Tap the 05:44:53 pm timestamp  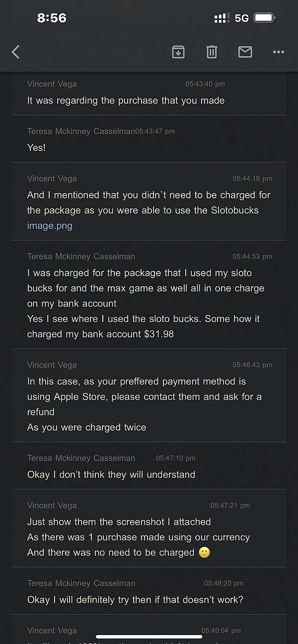252,257
